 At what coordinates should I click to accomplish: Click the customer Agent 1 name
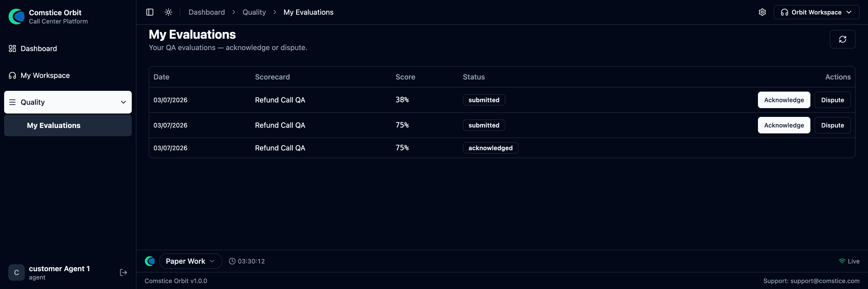[x=59, y=268]
